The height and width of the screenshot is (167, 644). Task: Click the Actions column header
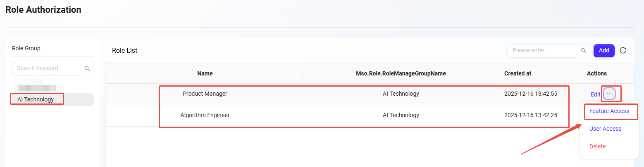pyautogui.click(x=596, y=73)
